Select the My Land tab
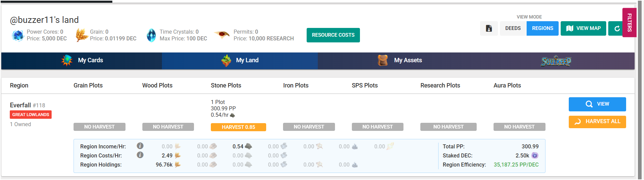 coord(240,61)
